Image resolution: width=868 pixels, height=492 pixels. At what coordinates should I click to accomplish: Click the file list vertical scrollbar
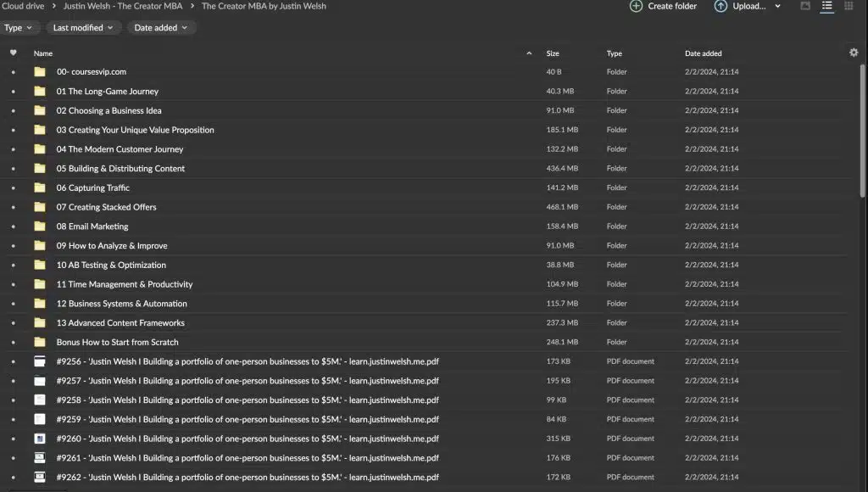tap(862, 130)
